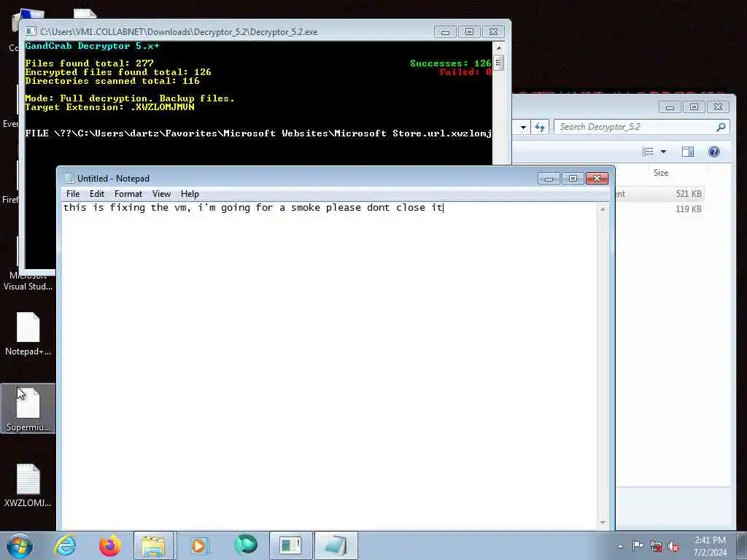Select the XWZLOMJ desktop file icon
Viewport: 747px width, 560px height.
(x=28, y=485)
